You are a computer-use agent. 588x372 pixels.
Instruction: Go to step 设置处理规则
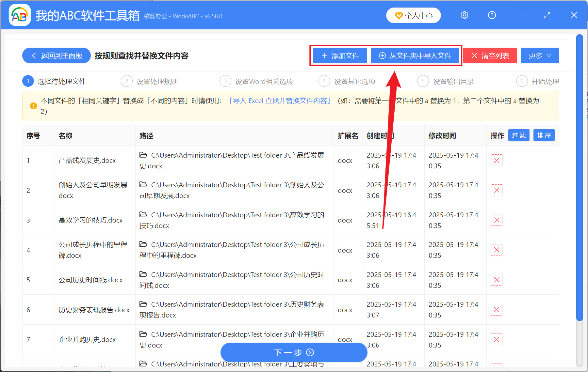[x=156, y=81]
